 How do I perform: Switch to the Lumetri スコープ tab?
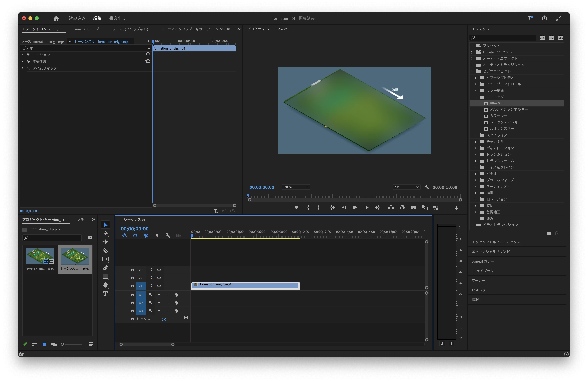coord(86,29)
